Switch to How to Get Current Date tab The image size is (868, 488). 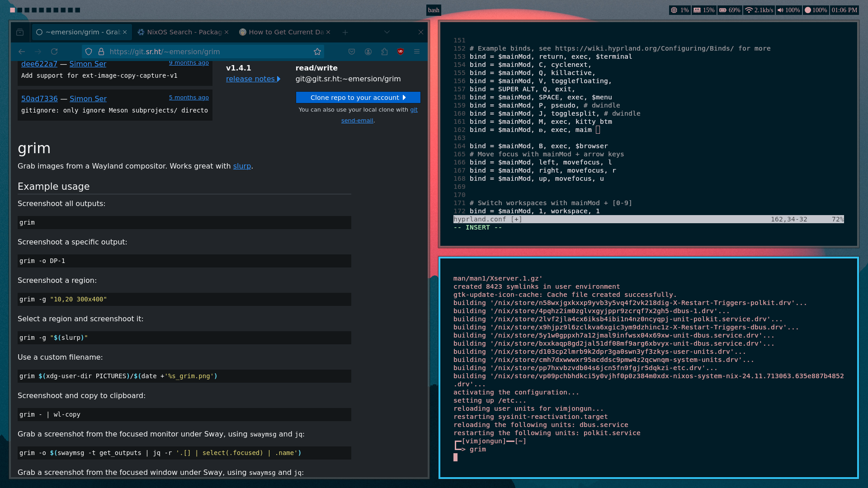[285, 32]
